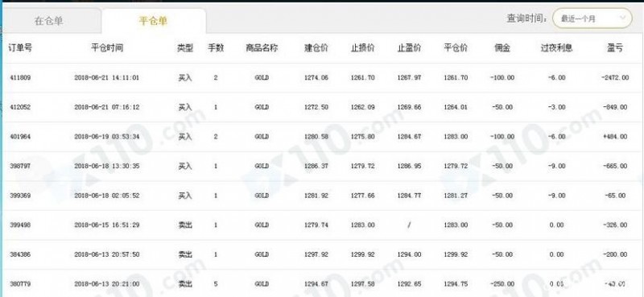
Task: Click close time 2018-06-21 14:11:01
Action: [x=107, y=77]
